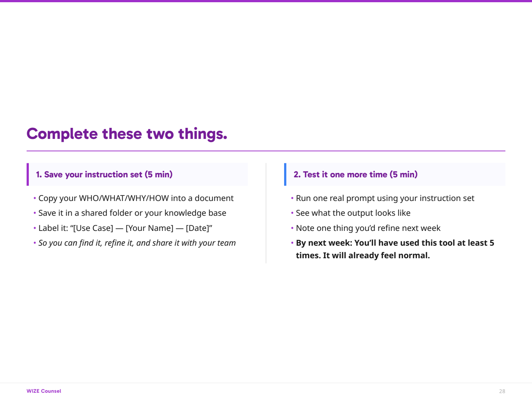This screenshot has width=532, height=399.
Task: Click the purple line under the title
Action: (x=266, y=151)
